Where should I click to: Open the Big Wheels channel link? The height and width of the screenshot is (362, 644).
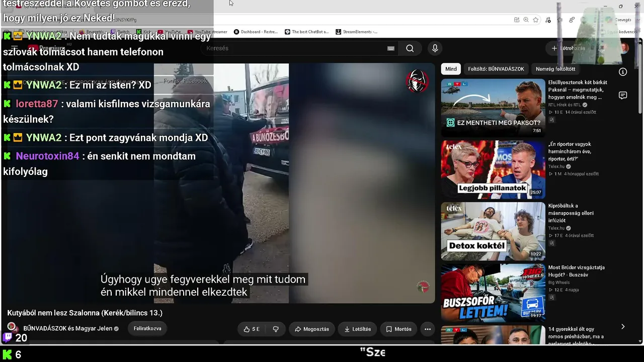point(559,283)
